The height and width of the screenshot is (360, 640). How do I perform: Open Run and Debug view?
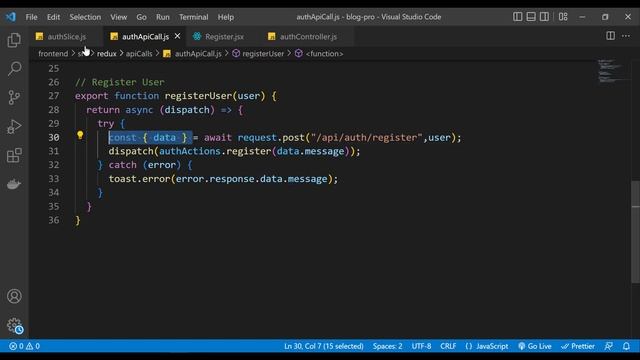[14, 127]
